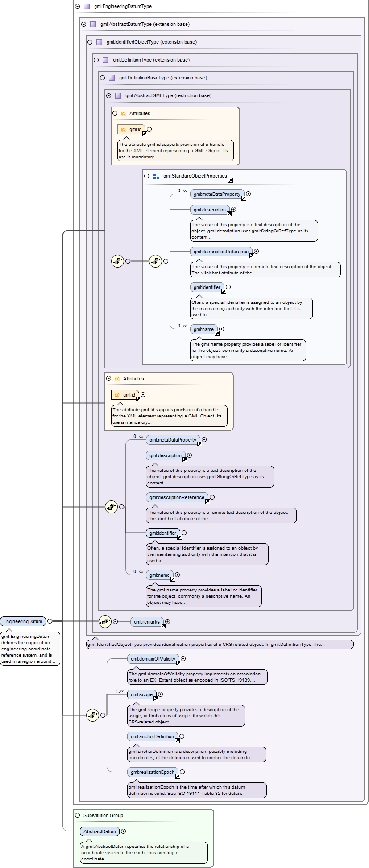This screenshot has width=369, height=868.
Task: Expand the gml:realizationEpoch element
Action: pos(182,772)
